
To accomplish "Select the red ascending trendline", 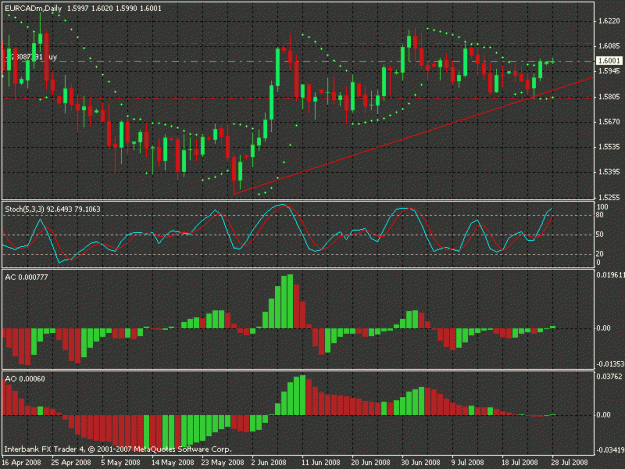I will (414, 135).
